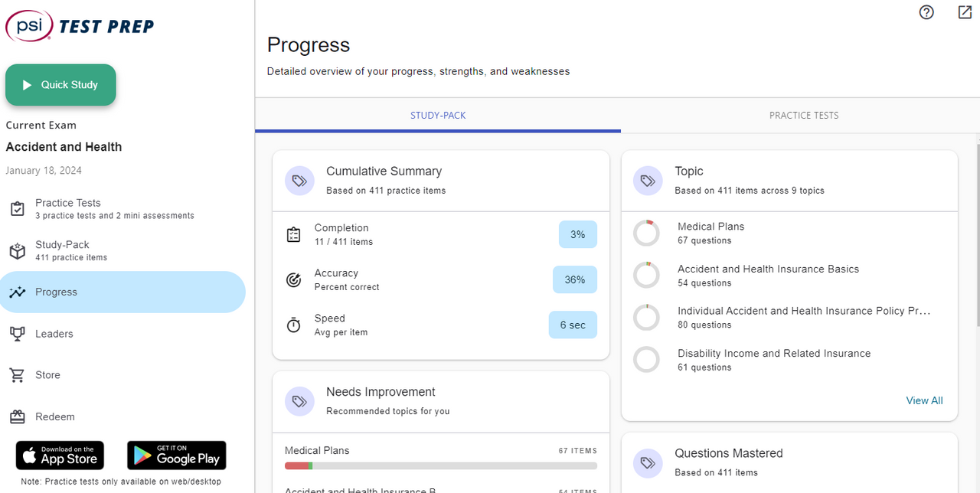
Task: Click the Needs Improvement tag icon
Action: pos(299,401)
